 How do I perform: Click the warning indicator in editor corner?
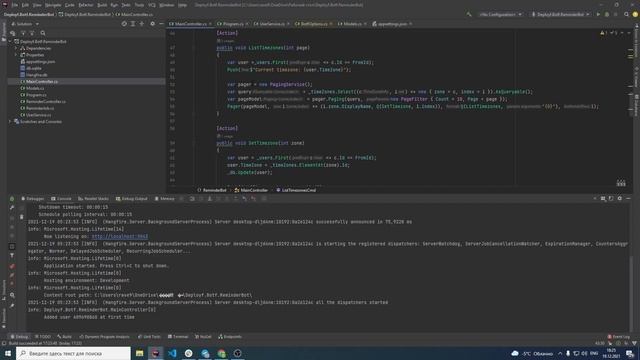604,33
